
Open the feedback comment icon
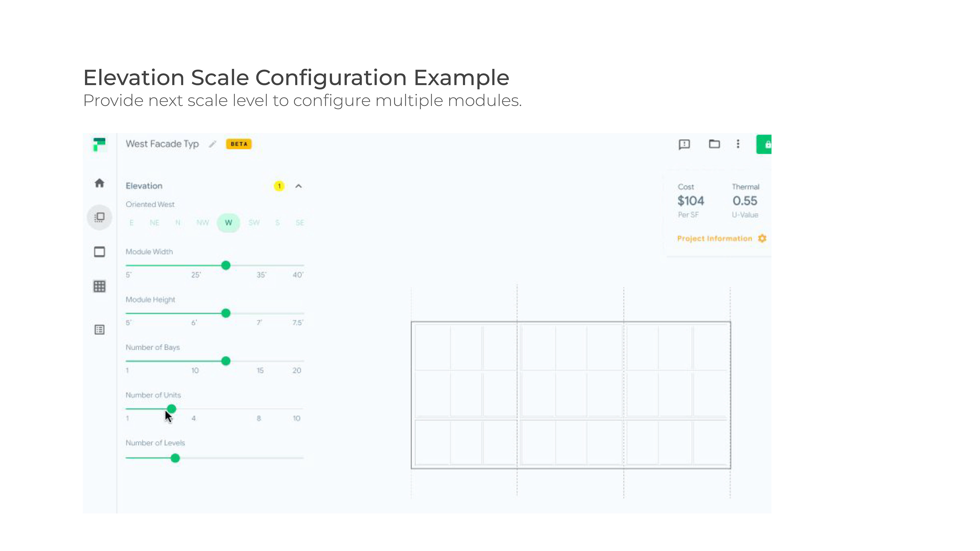(x=684, y=144)
